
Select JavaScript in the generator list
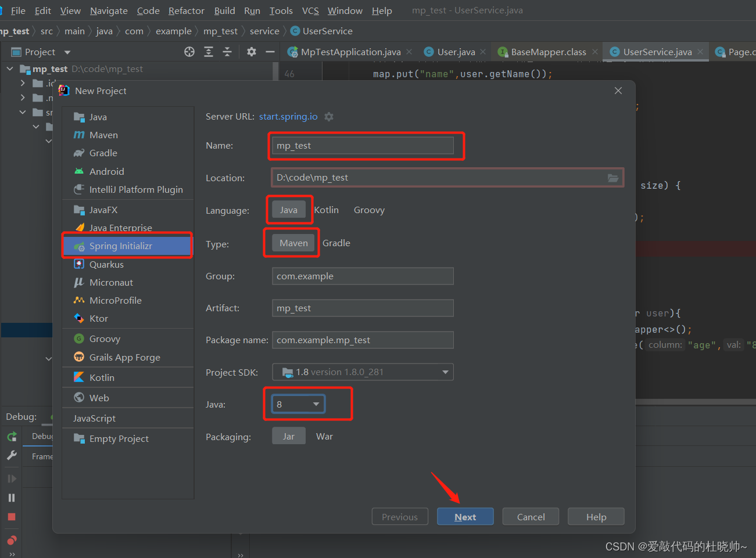128,418
